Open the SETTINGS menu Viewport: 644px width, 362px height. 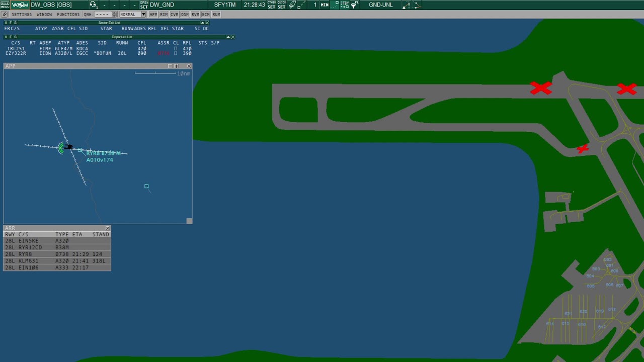22,15
